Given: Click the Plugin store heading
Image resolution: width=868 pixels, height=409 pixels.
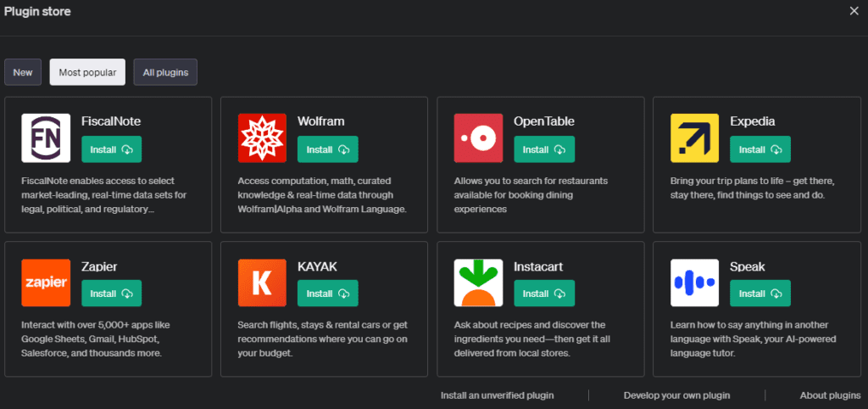Looking at the screenshot, I should [37, 11].
